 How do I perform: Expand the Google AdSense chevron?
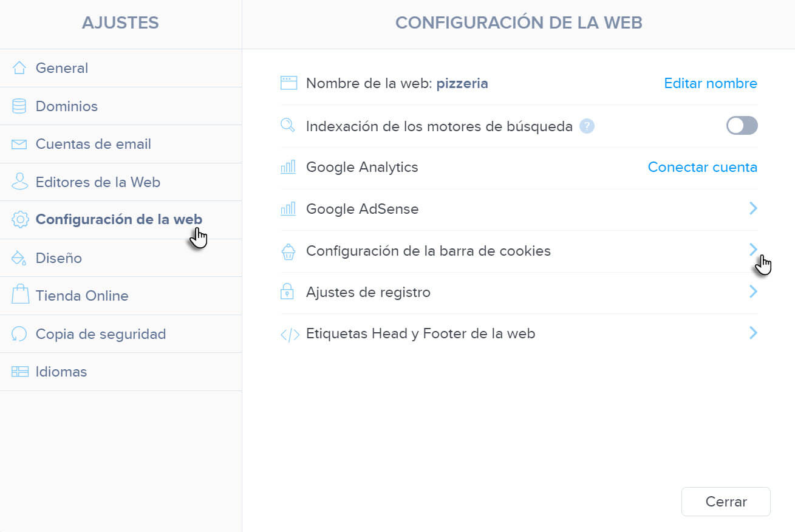tap(753, 209)
